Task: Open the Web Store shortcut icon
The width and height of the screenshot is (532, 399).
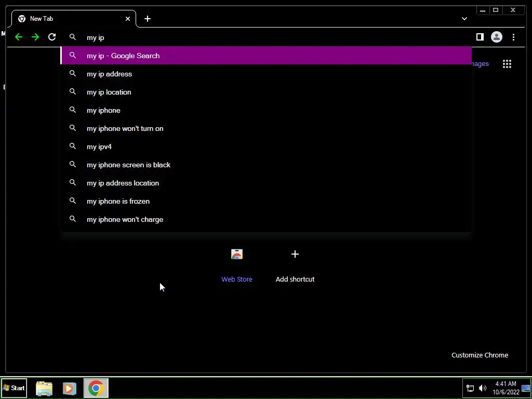Action: click(x=237, y=254)
